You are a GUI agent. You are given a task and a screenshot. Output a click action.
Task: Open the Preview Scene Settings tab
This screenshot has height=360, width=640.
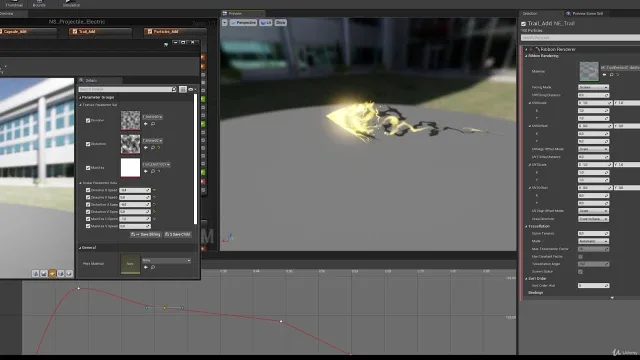click(x=584, y=13)
